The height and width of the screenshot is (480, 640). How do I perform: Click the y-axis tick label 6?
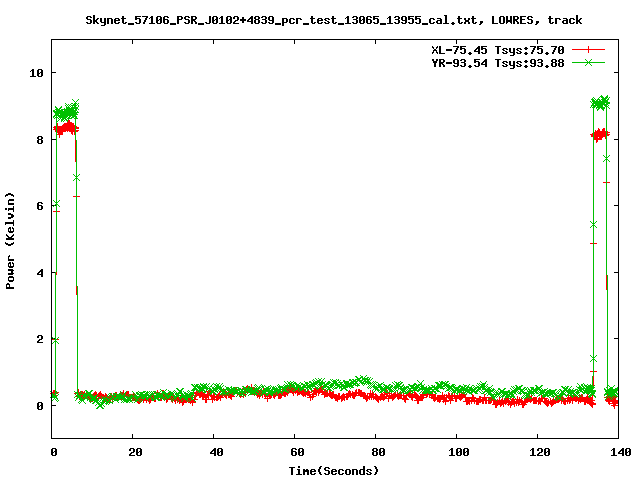[40, 206]
